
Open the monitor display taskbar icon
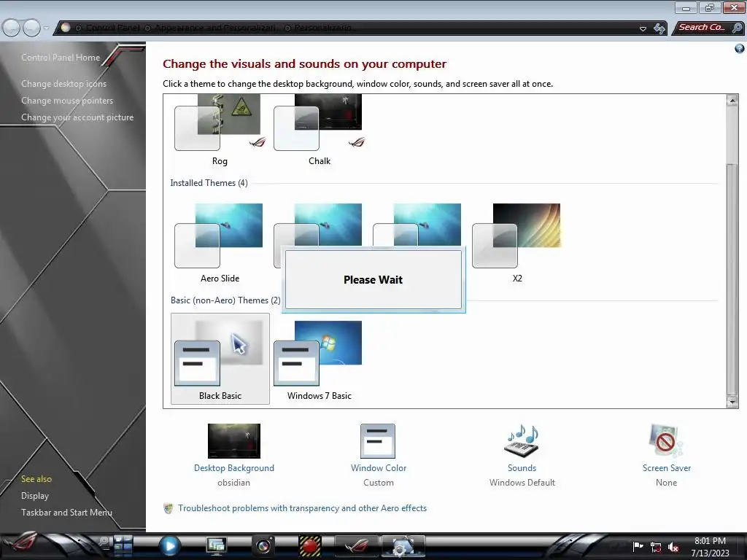(216, 545)
